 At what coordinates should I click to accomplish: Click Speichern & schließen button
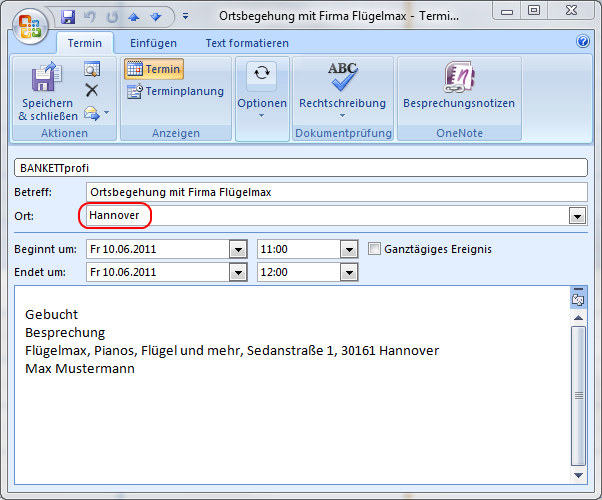coord(47,91)
